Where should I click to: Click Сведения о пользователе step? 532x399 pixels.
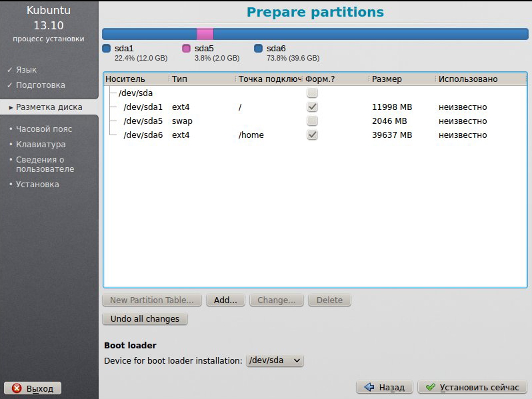click(x=45, y=164)
